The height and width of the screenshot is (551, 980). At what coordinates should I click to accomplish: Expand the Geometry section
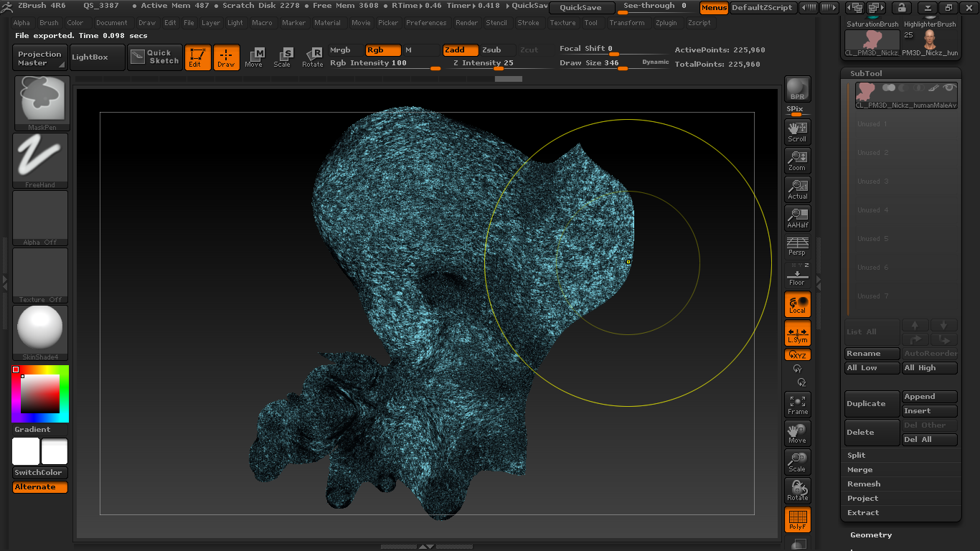click(871, 534)
